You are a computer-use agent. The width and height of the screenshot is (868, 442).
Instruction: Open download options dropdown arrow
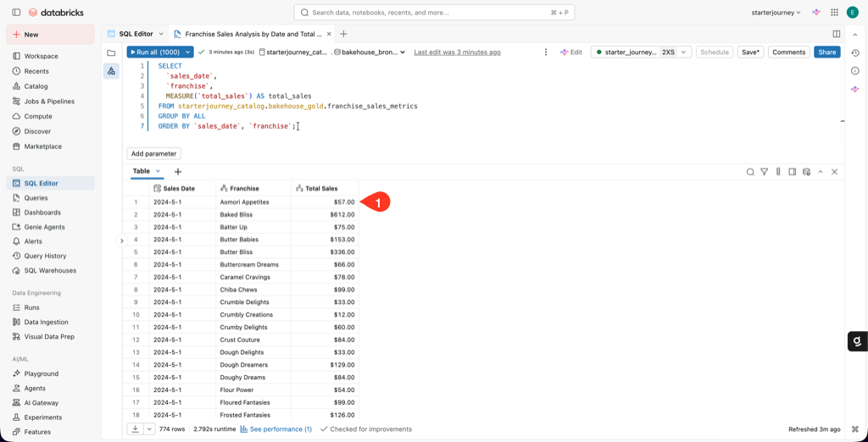(x=149, y=428)
